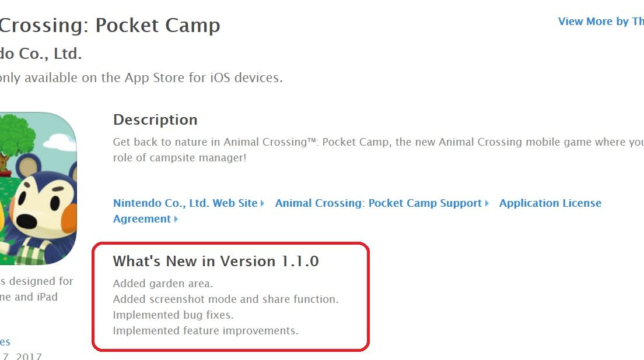Click the arrow icon after Pocket Camp Support

point(487,203)
